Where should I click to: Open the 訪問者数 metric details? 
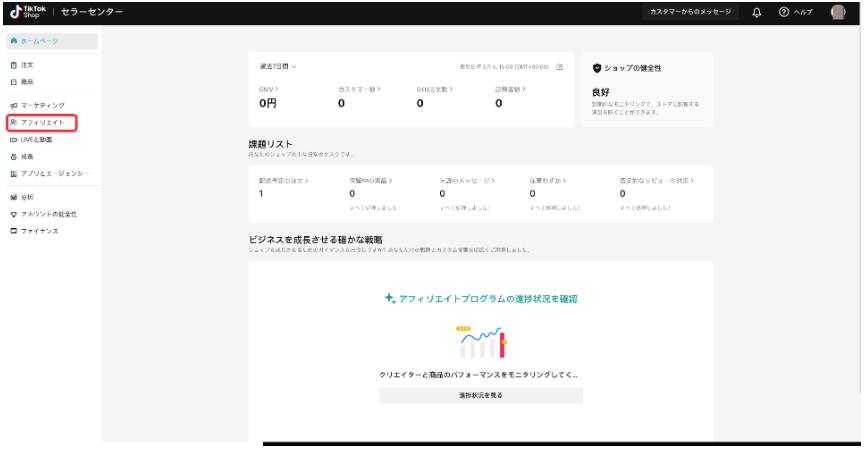tap(510, 89)
